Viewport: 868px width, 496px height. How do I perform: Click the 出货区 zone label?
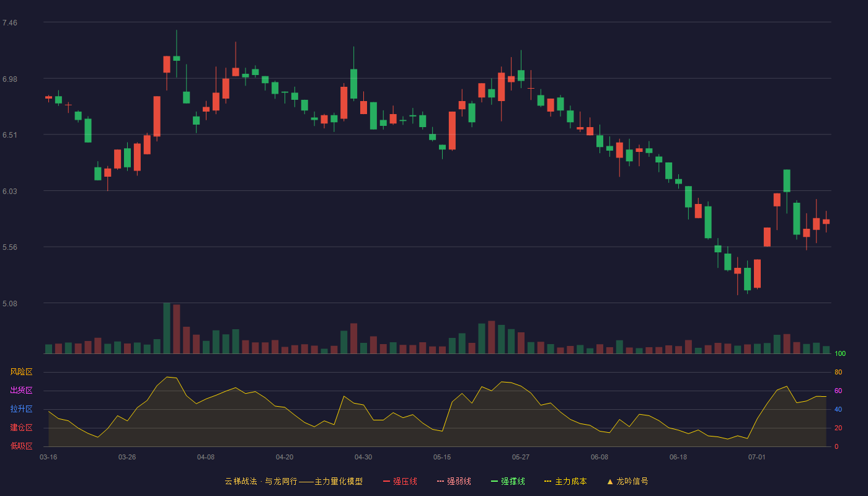coord(21,391)
